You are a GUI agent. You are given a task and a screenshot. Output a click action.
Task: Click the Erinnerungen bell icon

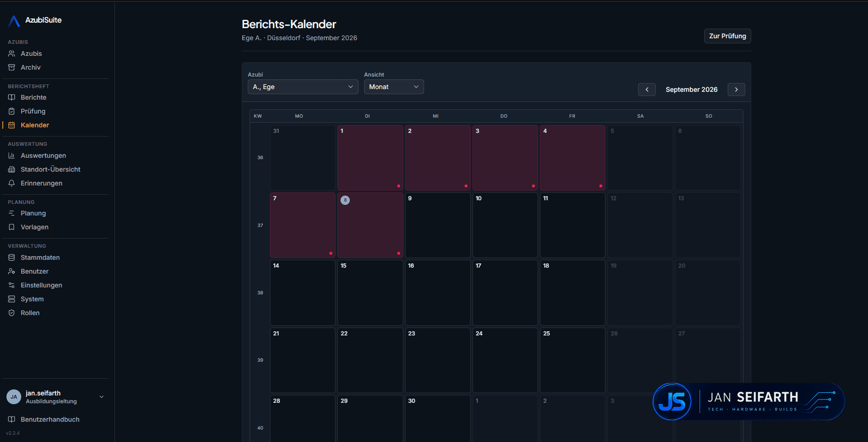[x=12, y=183]
